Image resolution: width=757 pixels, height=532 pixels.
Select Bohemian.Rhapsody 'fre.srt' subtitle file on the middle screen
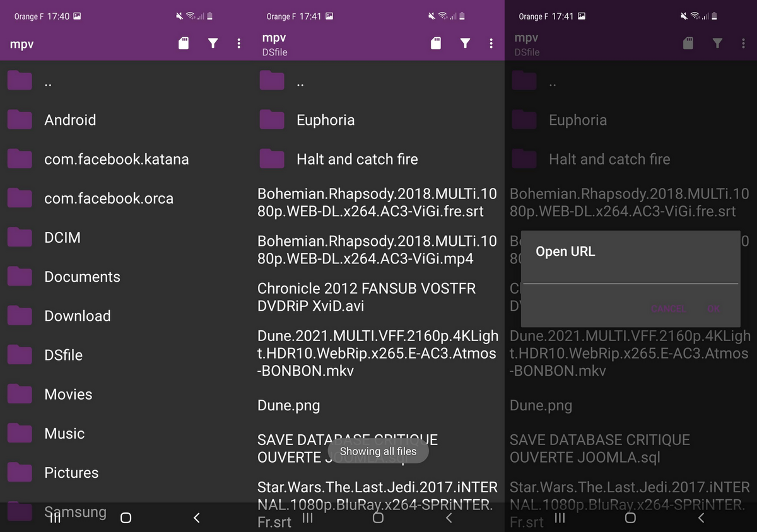[x=378, y=202]
